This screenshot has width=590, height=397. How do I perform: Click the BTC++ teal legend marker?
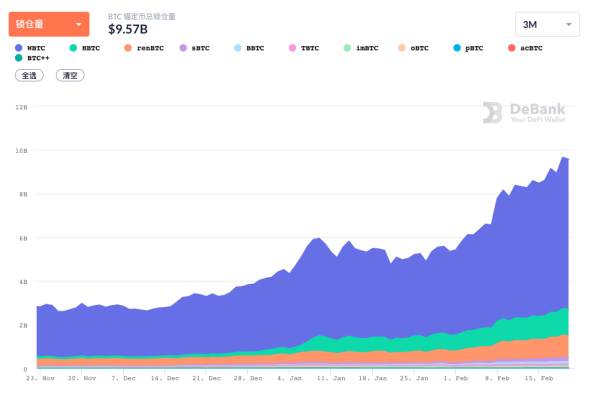click(18, 58)
